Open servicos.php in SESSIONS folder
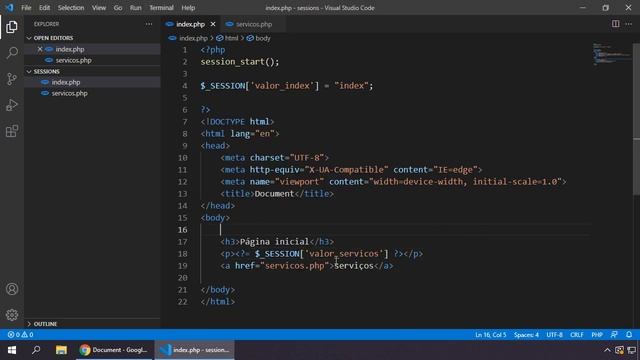The height and width of the screenshot is (360, 640). 69,93
